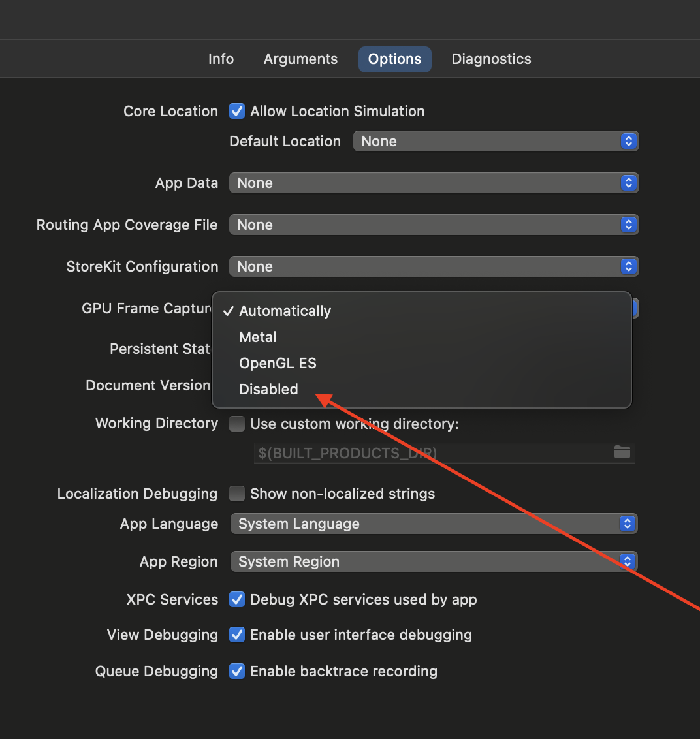Click the chevron icon on App Data popup
Screen dimensions: 700x739
[x=628, y=183]
